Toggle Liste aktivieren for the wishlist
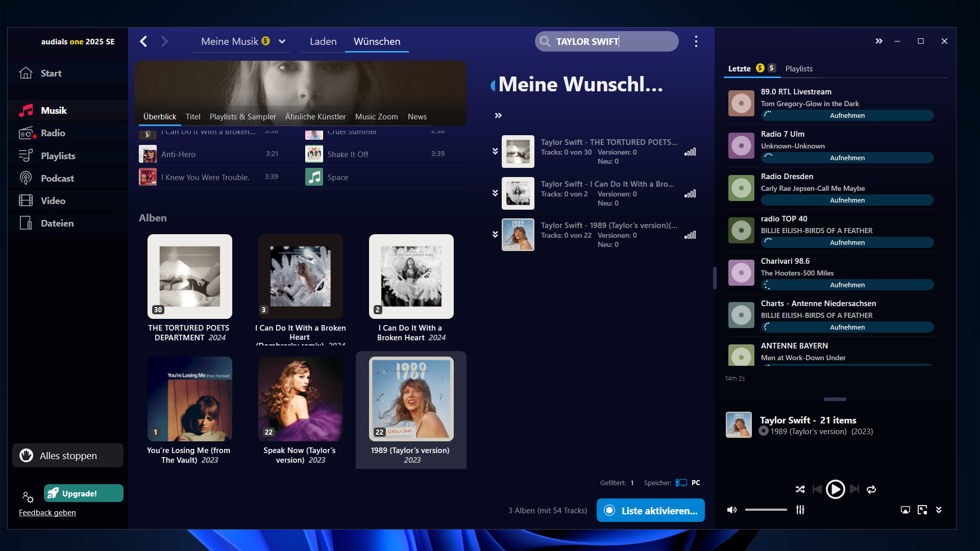 tap(650, 510)
